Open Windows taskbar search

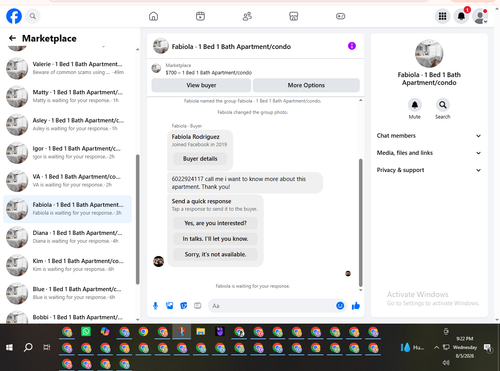click(x=28, y=348)
